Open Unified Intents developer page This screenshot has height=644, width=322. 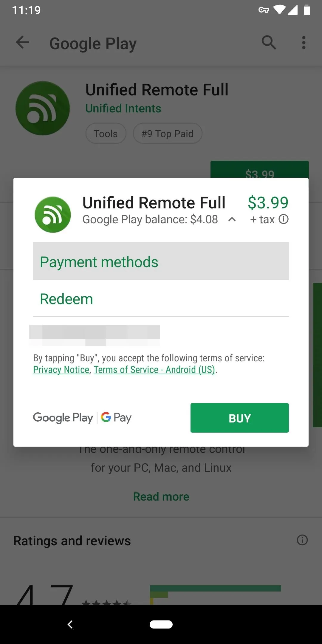123,109
